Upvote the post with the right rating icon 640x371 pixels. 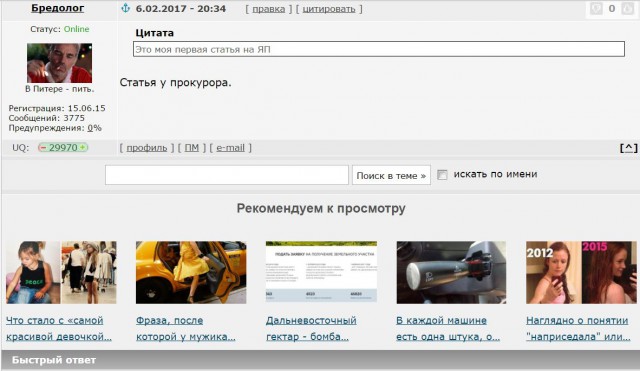(x=627, y=9)
